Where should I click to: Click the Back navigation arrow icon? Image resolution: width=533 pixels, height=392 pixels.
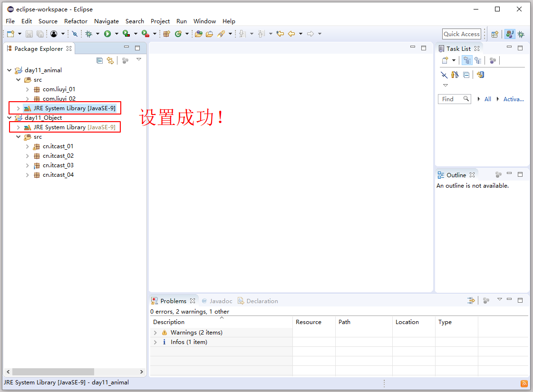[291, 34]
